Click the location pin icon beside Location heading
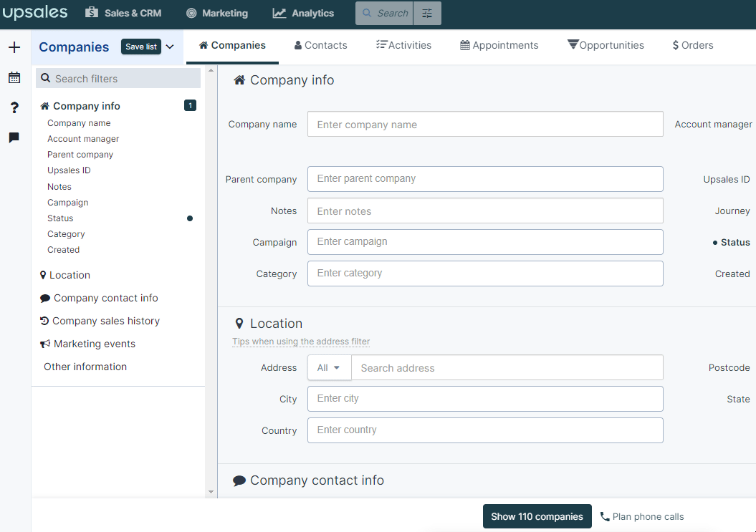 click(239, 324)
